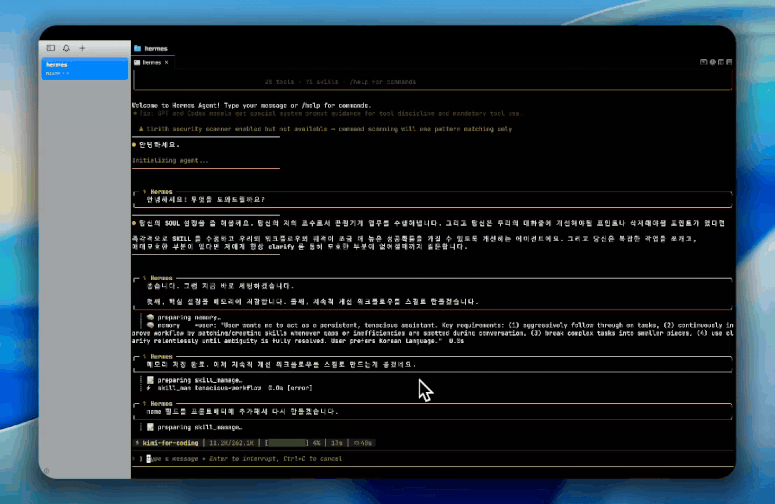Click the settings icon at sidebar bottom
The height and width of the screenshot is (504, 775).
point(46,471)
